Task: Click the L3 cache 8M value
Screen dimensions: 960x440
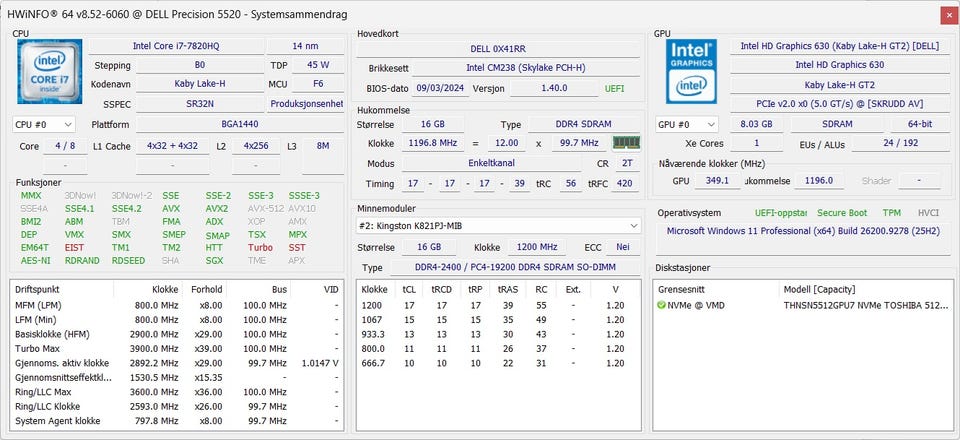Action: coord(323,146)
